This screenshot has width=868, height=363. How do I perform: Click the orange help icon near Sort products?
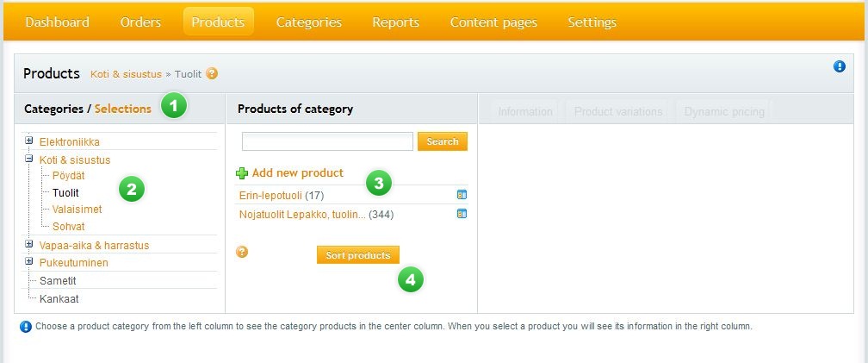(x=242, y=252)
